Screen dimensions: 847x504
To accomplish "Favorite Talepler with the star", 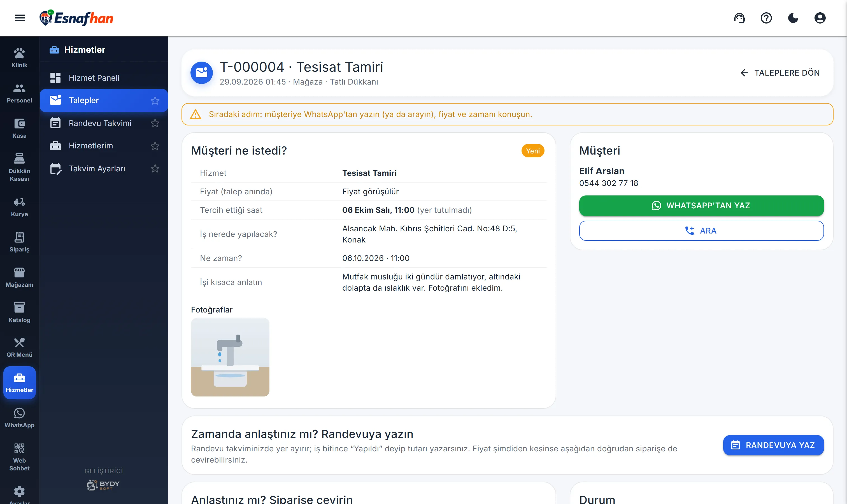I will (155, 101).
